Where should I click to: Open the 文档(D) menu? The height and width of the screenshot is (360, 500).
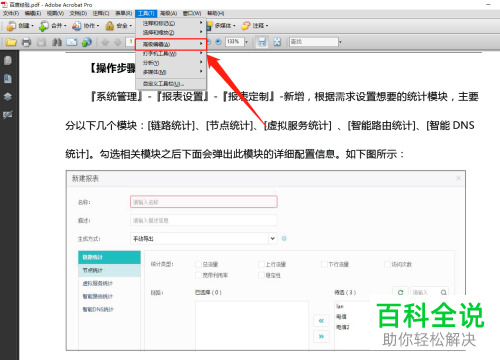coord(78,13)
